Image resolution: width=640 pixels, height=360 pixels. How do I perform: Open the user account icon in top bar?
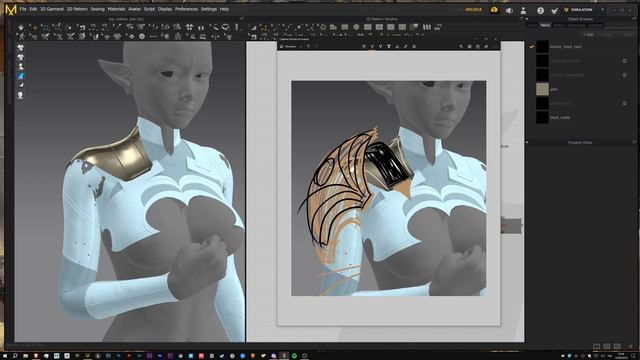click(x=523, y=10)
